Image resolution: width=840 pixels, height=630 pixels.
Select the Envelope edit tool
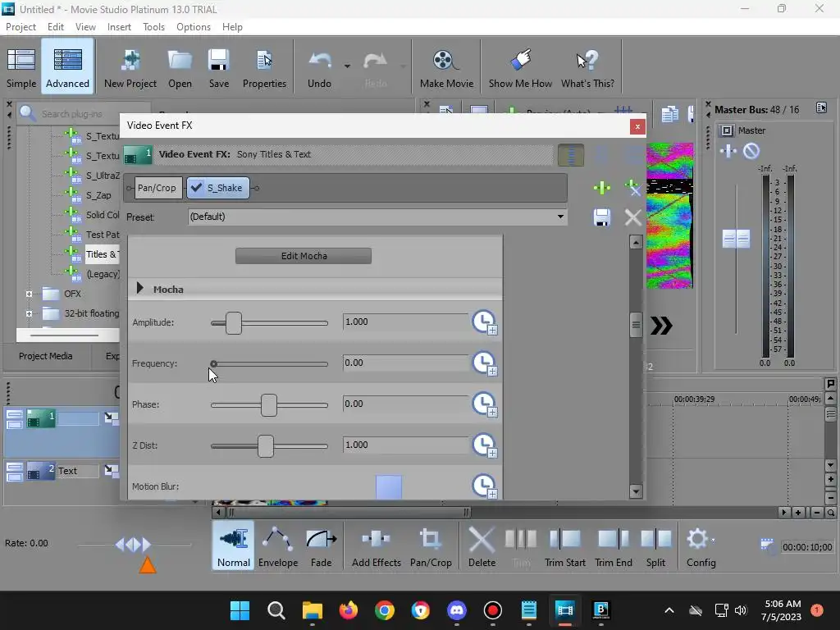pos(278,546)
